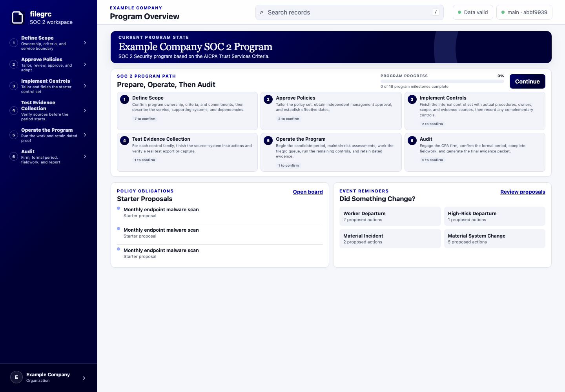Click the E organization avatar
The width and height of the screenshot is (565, 392).
16,377
